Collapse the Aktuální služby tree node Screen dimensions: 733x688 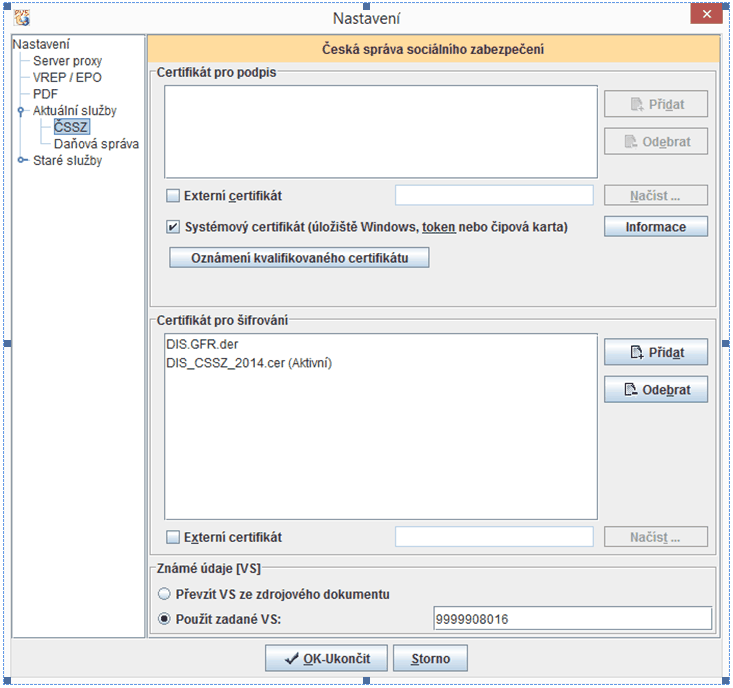20,111
